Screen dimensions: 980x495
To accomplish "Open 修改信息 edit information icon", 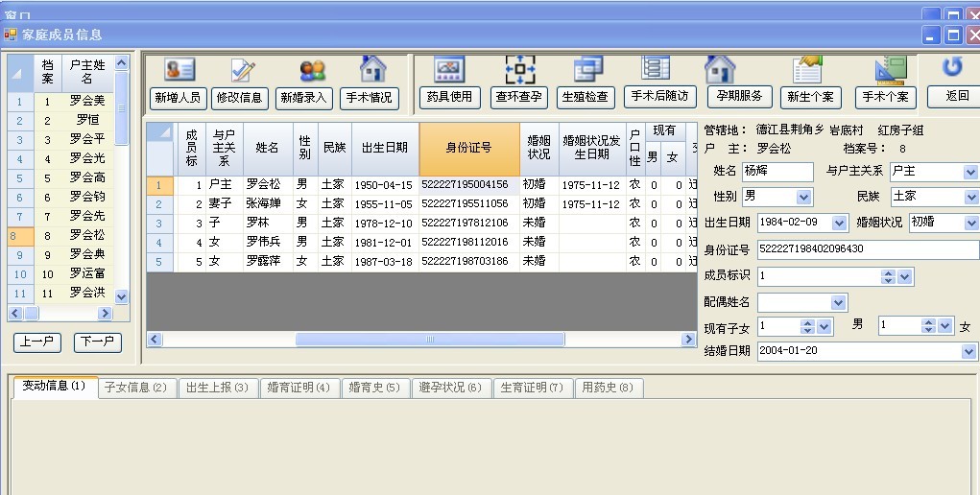I will click(x=240, y=70).
